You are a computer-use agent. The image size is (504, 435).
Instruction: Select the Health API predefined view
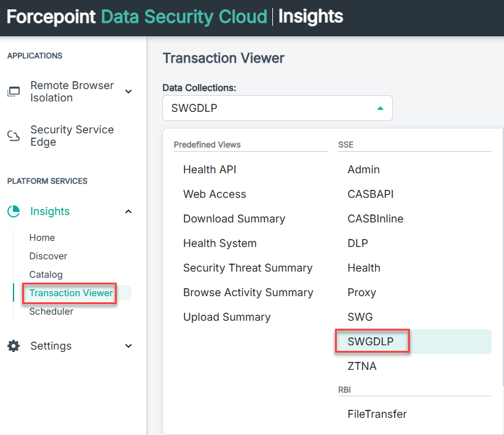pyautogui.click(x=210, y=170)
